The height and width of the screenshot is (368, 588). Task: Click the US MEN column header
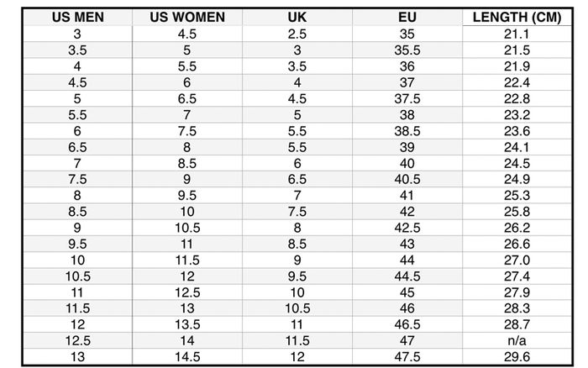pyautogui.click(x=77, y=18)
